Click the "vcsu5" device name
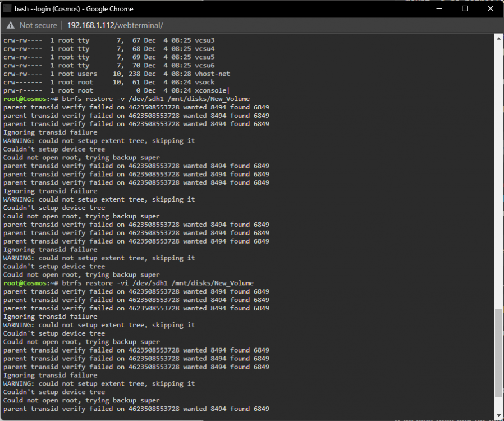504x421 pixels. coord(204,57)
